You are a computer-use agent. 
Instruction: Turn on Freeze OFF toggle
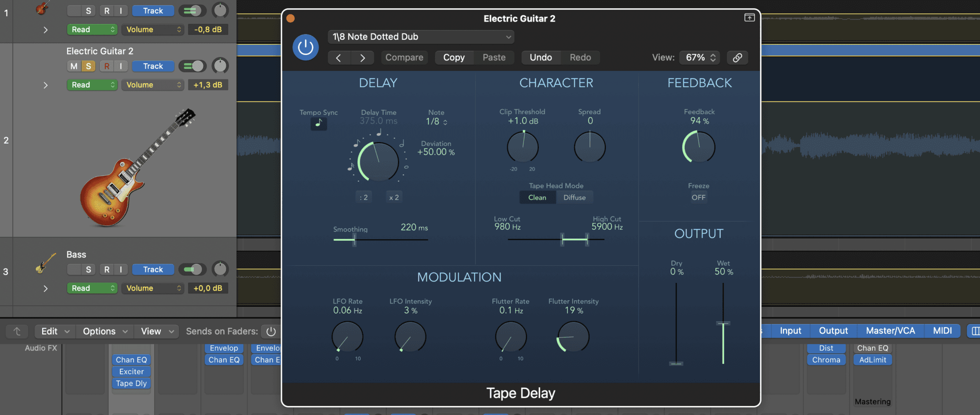(x=699, y=197)
